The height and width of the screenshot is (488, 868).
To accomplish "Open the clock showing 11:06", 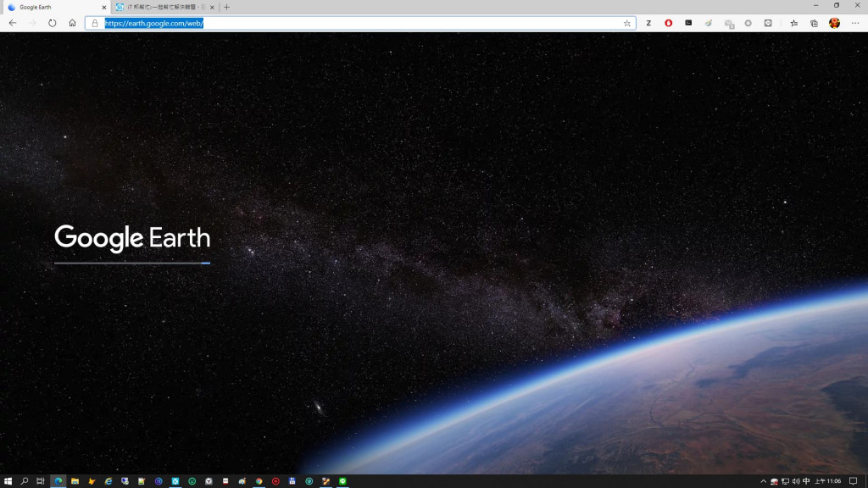I will coord(827,481).
